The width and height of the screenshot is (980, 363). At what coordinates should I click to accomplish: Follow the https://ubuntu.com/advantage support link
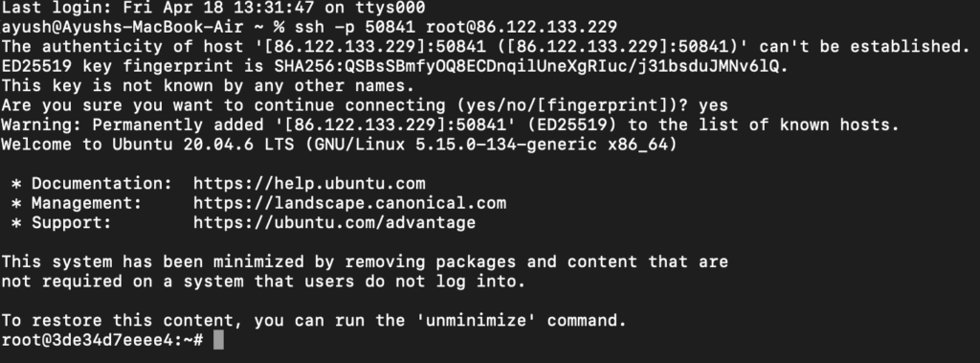tap(334, 222)
